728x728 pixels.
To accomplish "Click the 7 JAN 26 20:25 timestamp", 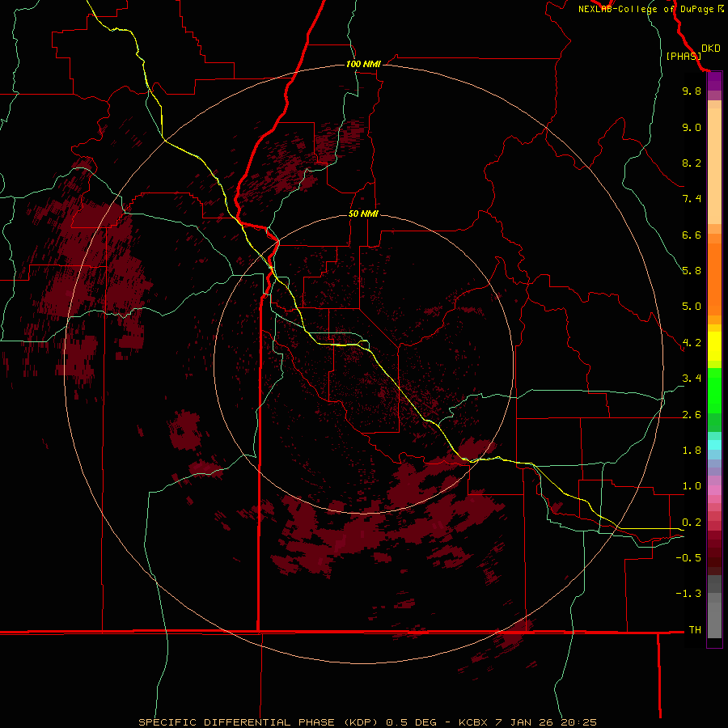I will [x=545, y=722].
